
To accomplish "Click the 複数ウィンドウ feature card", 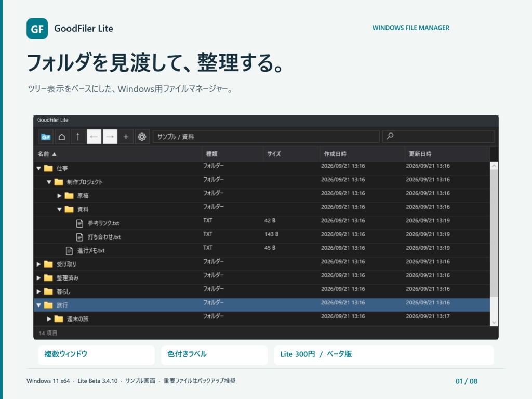I will (x=96, y=355).
